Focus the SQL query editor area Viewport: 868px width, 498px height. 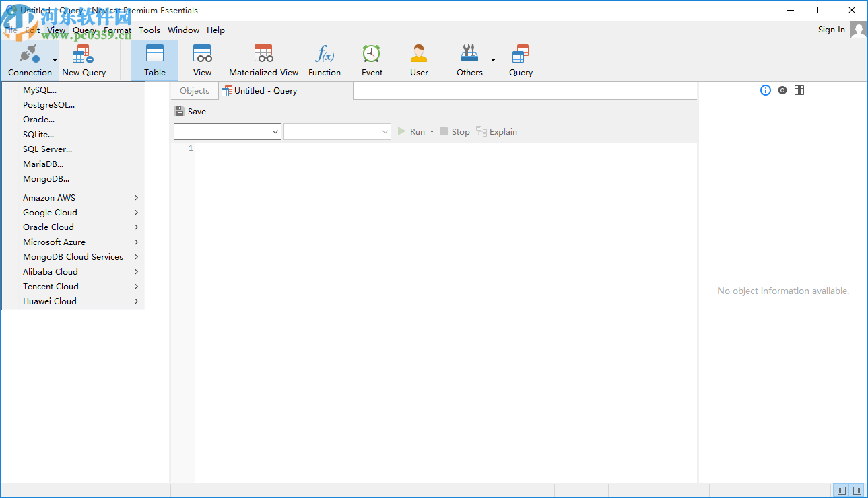(446, 312)
